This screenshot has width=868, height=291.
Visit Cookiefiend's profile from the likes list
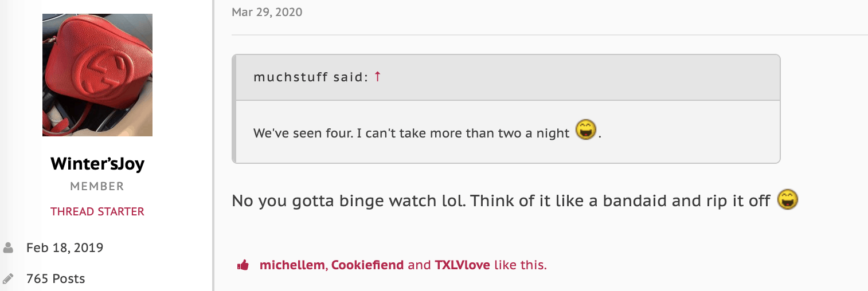[x=367, y=265]
